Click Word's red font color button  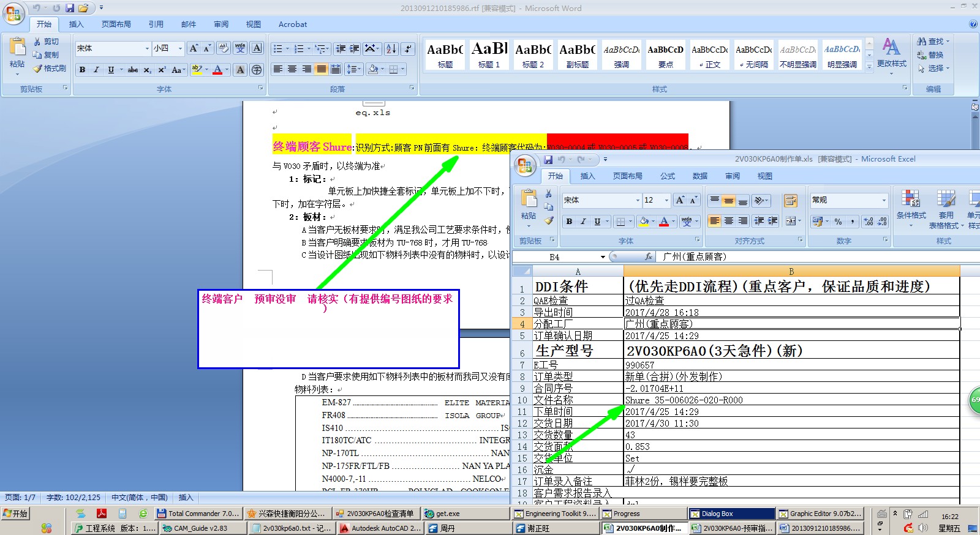pos(217,70)
